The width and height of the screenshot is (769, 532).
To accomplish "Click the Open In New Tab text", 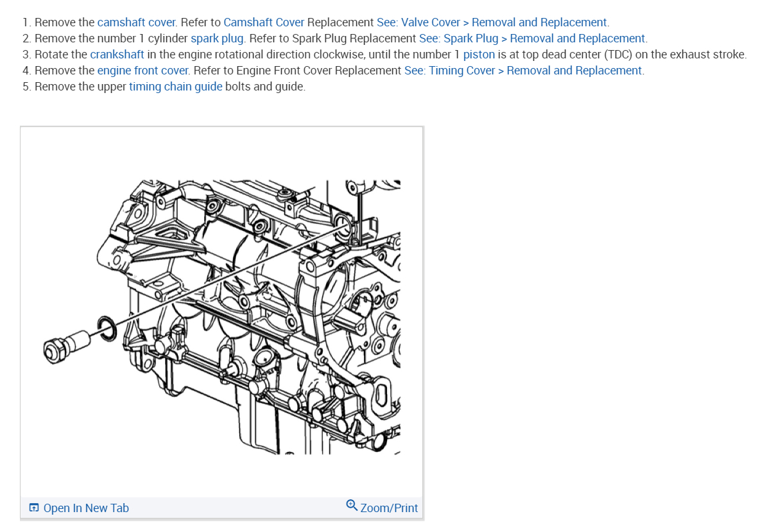I will (86, 508).
